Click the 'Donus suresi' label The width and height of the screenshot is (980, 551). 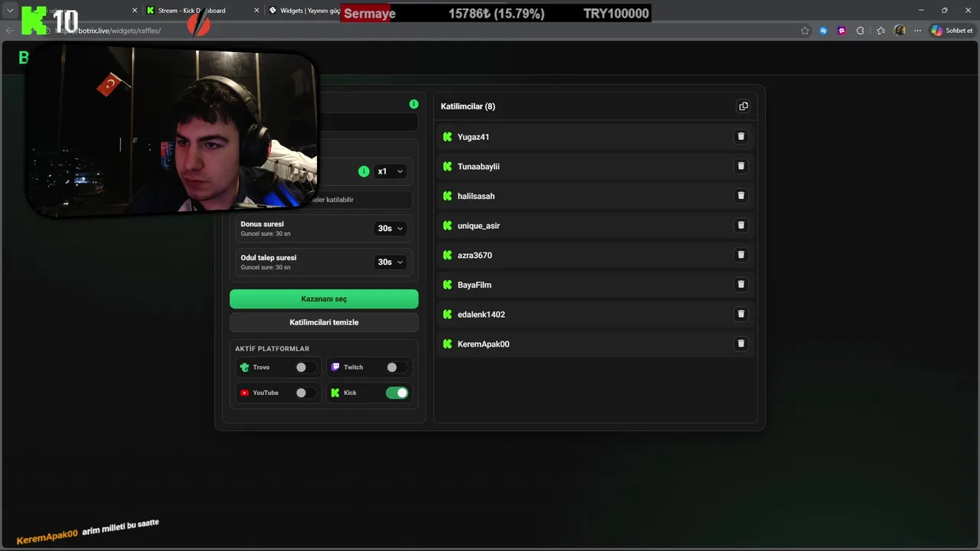click(262, 224)
